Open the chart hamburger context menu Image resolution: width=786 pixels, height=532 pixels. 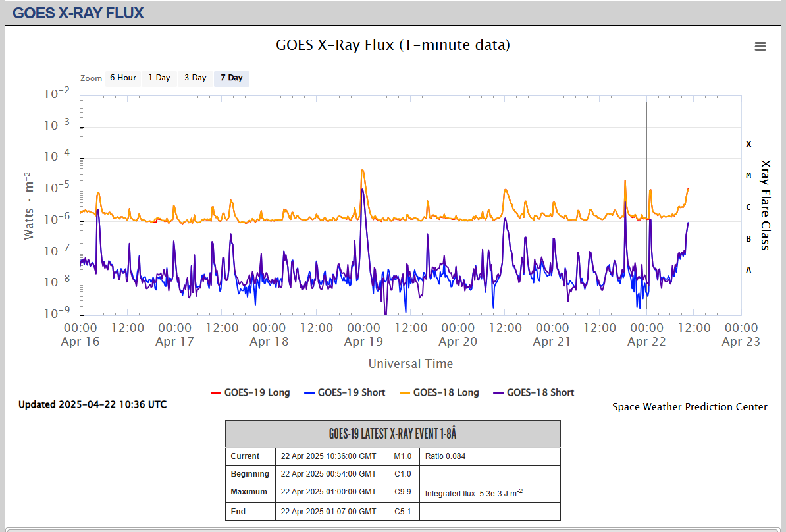pos(760,46)
